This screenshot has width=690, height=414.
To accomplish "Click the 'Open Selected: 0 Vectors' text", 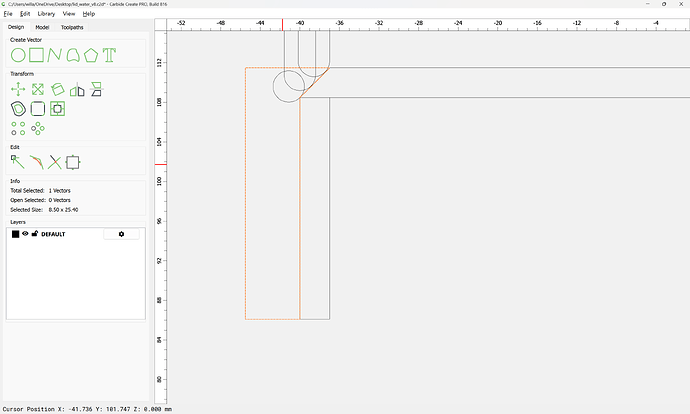I will 40,200.
